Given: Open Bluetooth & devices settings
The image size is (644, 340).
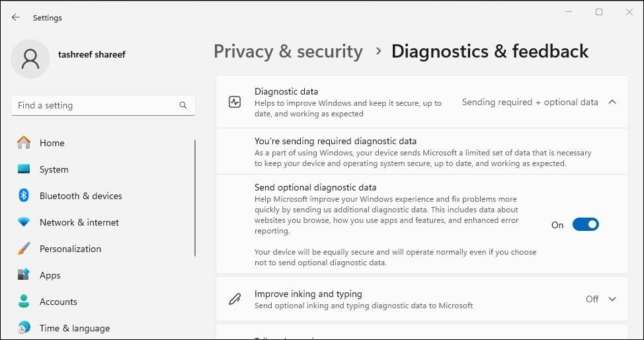Looking at the screenshot, I should pyautogui.click(x=81, y=196).
